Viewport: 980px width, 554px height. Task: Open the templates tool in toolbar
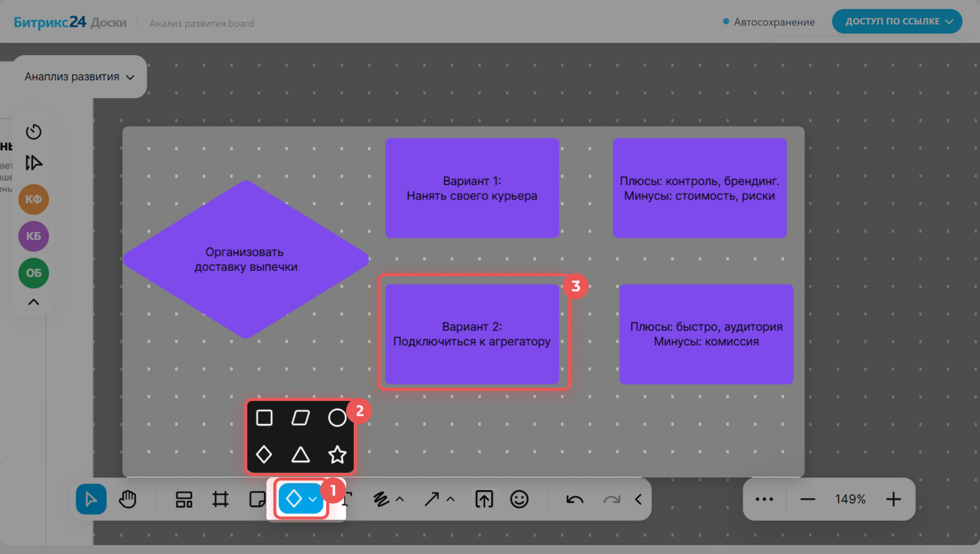(x=184, y=499)
